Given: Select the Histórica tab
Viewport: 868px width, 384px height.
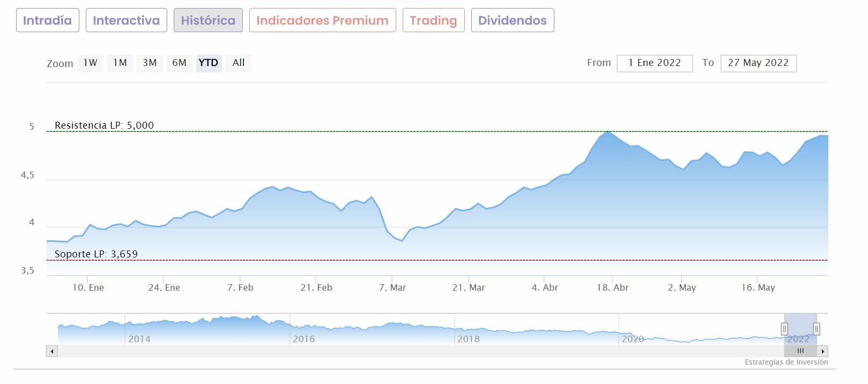Looking at the screenshot, I should [208, 20].
